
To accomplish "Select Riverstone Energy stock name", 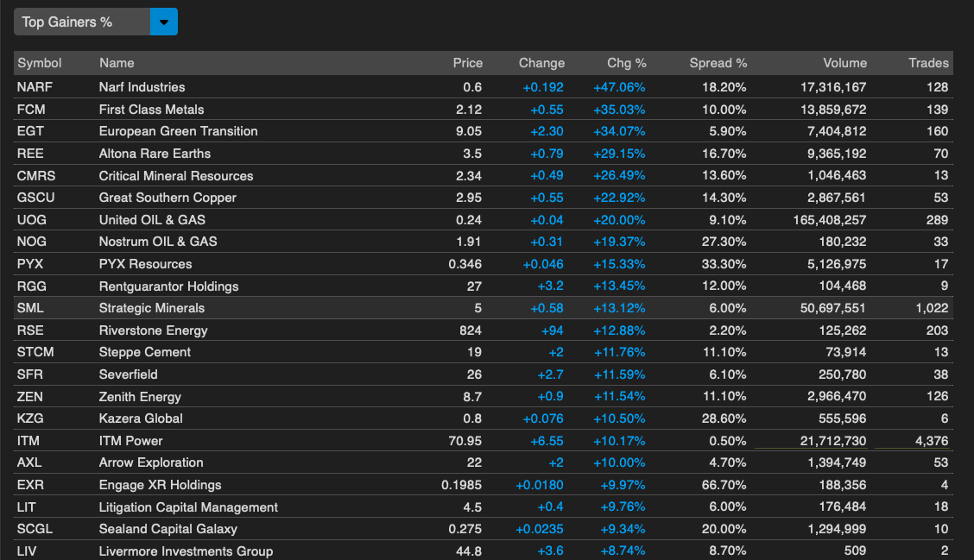I will click(153, 330).
